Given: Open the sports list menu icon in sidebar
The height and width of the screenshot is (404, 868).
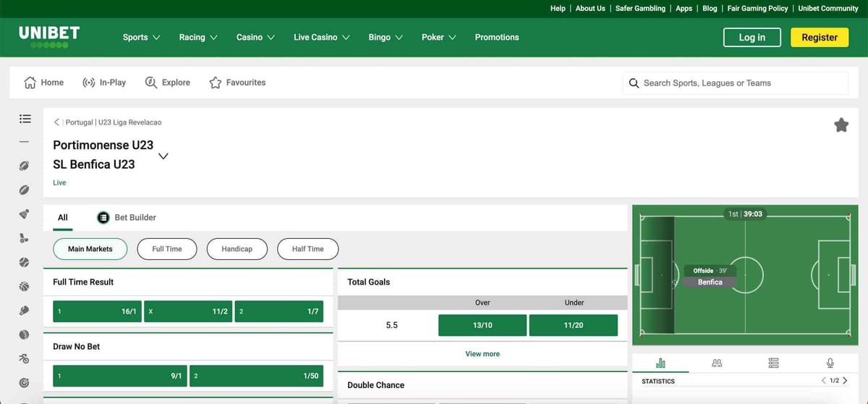Looking at the screenshot, I should [x=25, y=118].
